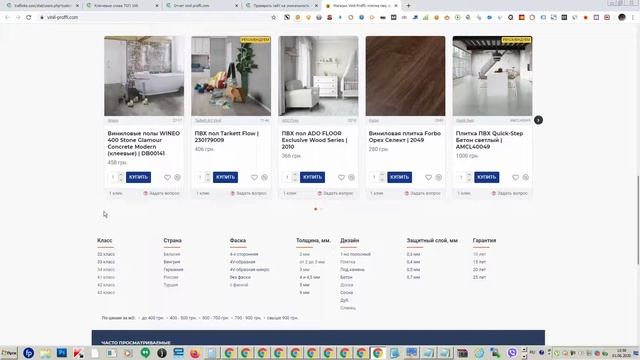Open a new browser tab

point(408,6)
